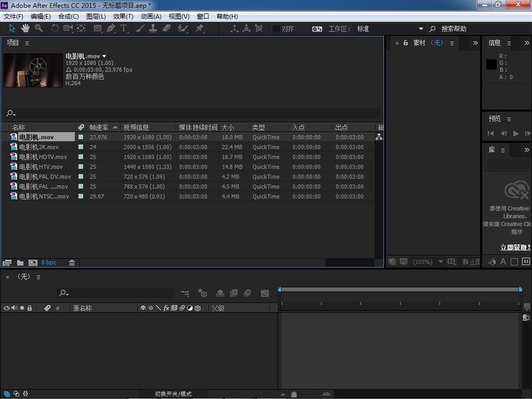
Task: Open the 效果(T) menu
Action: [x=123, y=16]
